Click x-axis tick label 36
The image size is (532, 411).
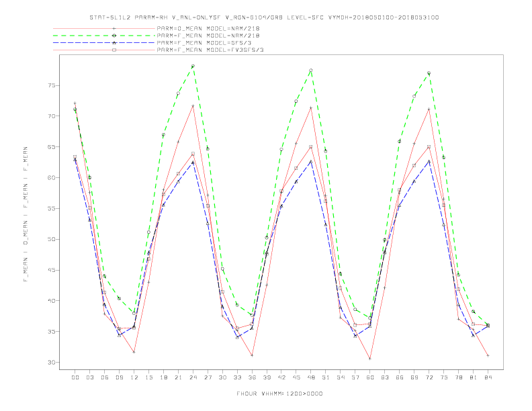252,377
